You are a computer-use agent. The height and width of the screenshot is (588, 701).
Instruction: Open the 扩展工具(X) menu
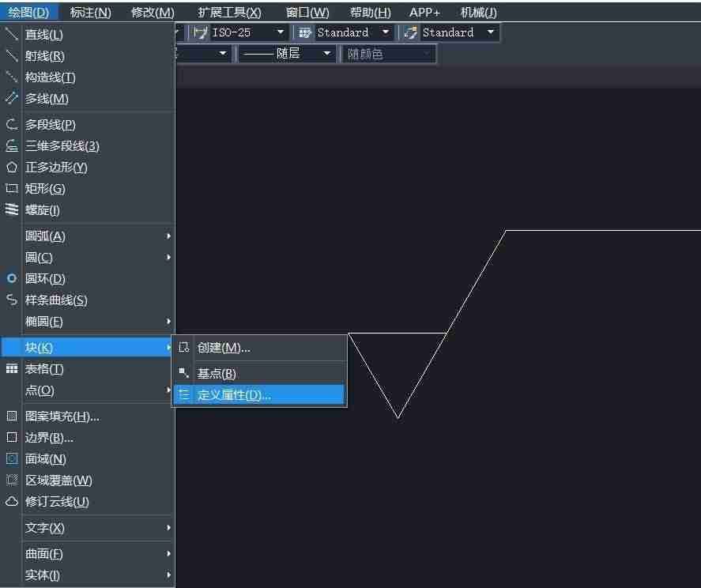(229, 12)
